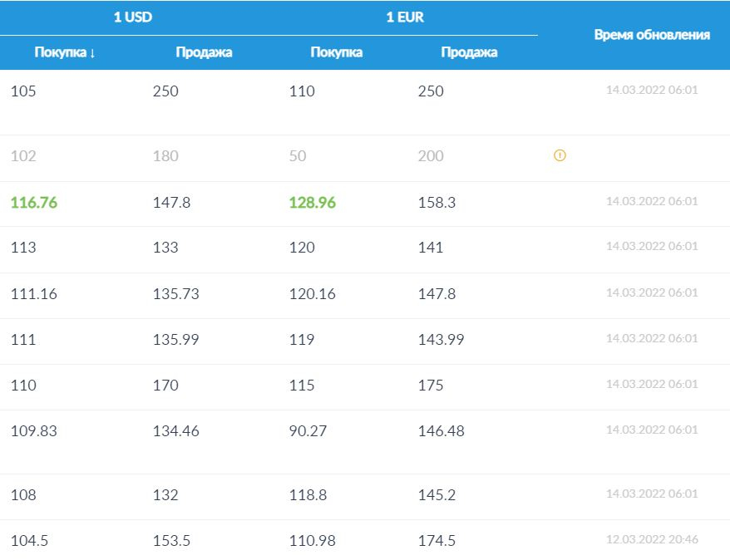The height and width of the screenshot is (560, 730).
Task: Select the 143.99 EUR sell rate
Action: [441, 339]
